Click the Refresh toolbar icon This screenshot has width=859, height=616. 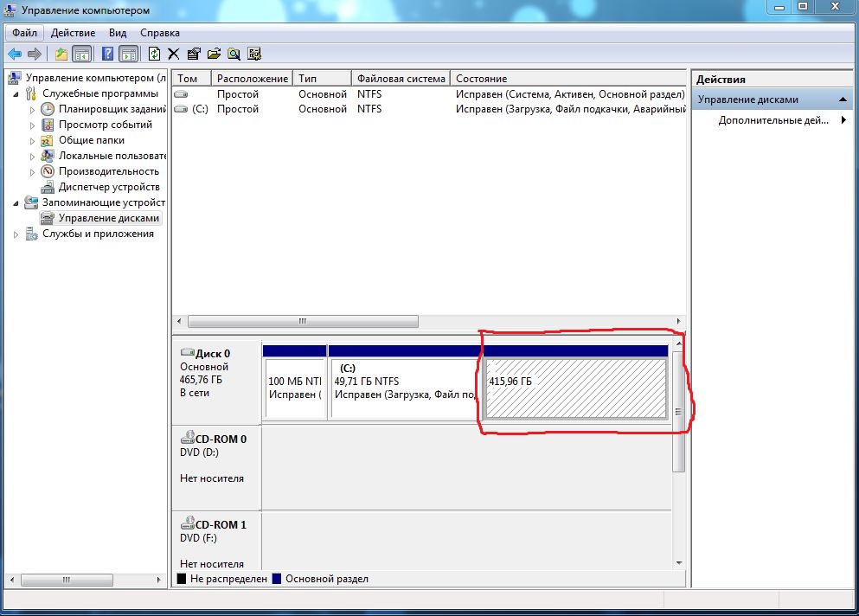click(x=154, y=54)
